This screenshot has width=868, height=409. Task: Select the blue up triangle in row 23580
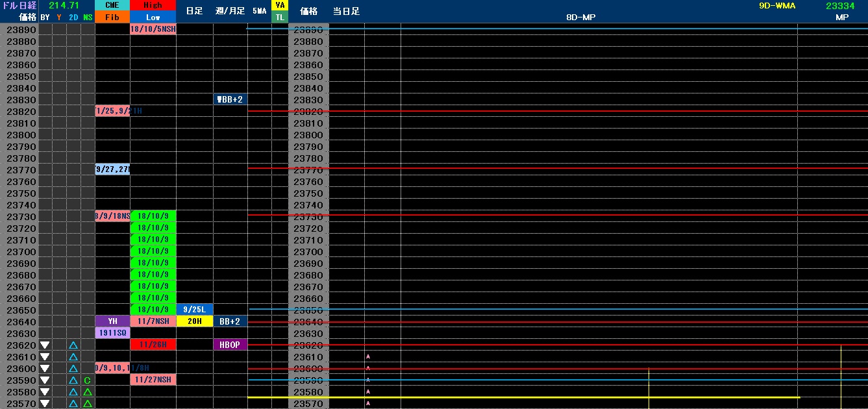pyautogui.click(x=73, y=392)
